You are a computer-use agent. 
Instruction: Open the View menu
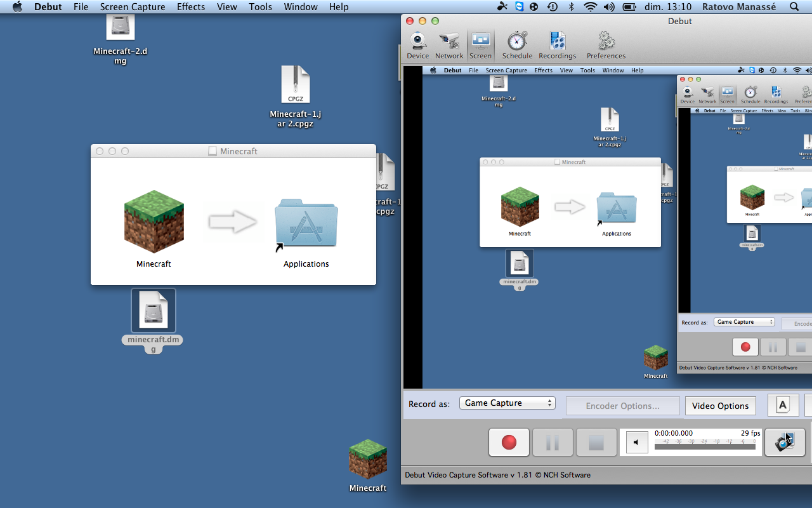tap(227, 7)
